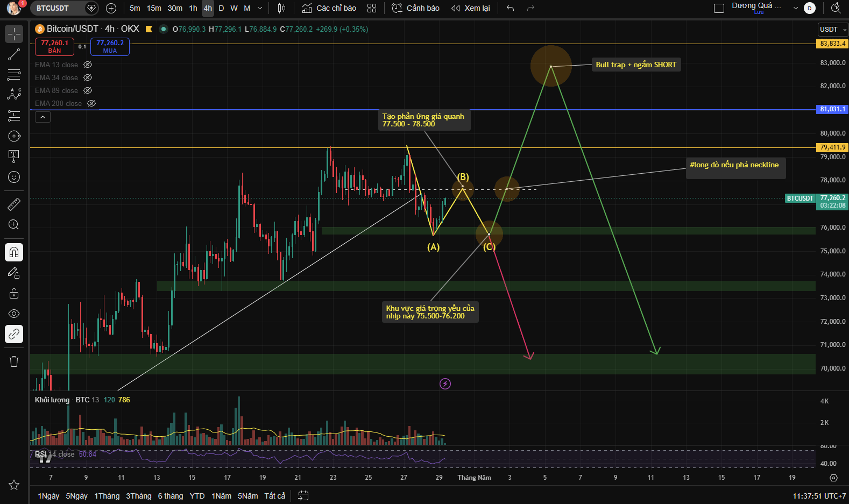The height and width of the screenshot is (504, 849).
Task: Open the quick search lightning icon
Action: pyautogui.click(x=836, y=8)
